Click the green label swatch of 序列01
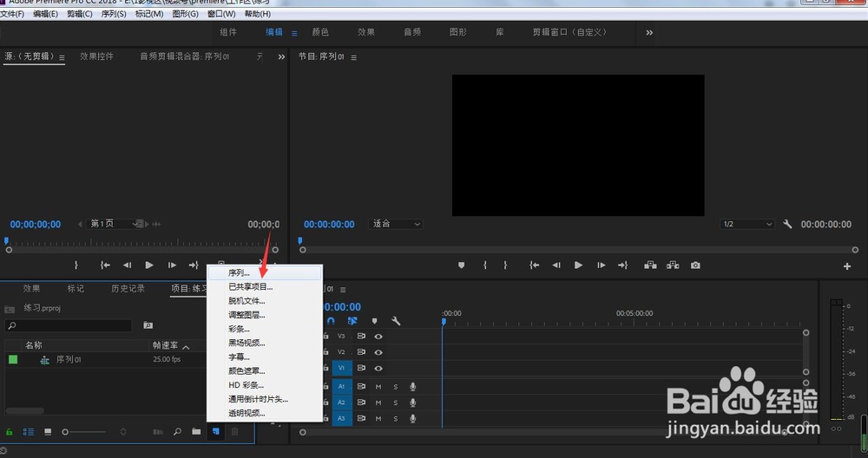This screenshot has width=868, height=458. click(13, 359)
